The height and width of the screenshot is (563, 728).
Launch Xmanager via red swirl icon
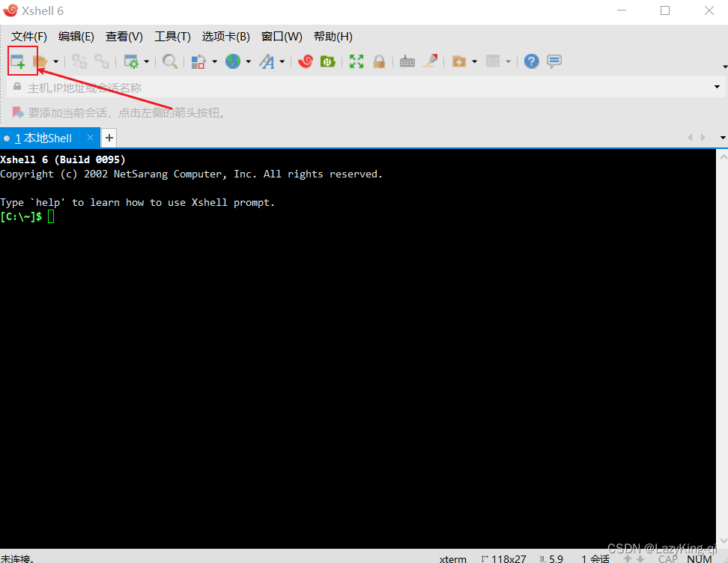tap(306, 61)
